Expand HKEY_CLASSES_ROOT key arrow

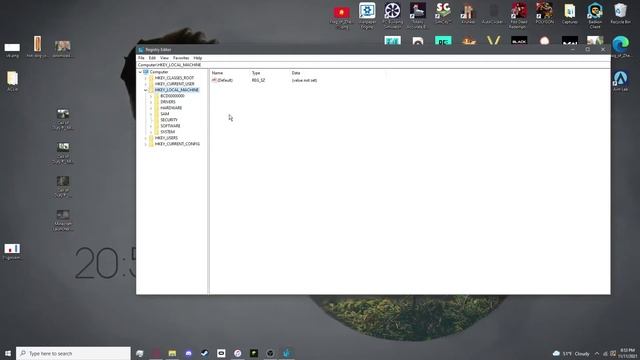(x=146, y=78)
